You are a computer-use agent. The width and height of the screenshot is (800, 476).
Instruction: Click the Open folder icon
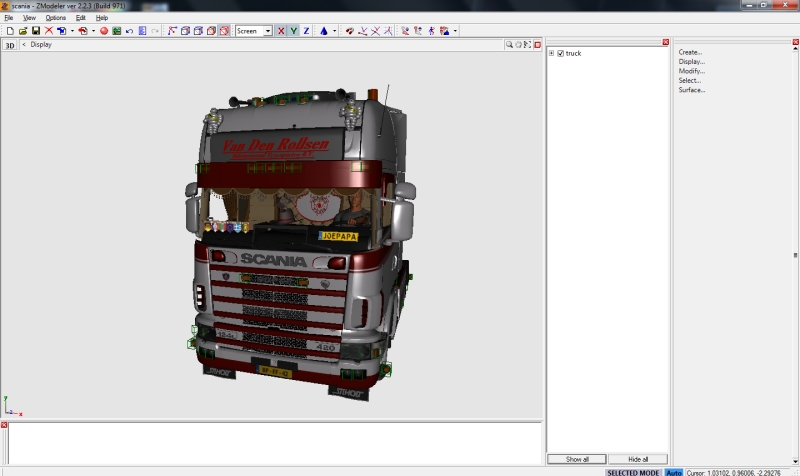[x=23, y=31]
